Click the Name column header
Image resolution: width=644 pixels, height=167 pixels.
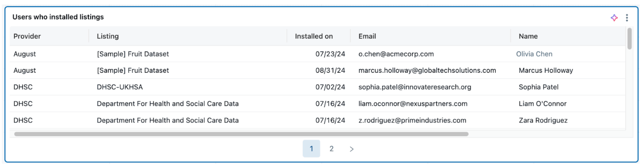point(528,36)
